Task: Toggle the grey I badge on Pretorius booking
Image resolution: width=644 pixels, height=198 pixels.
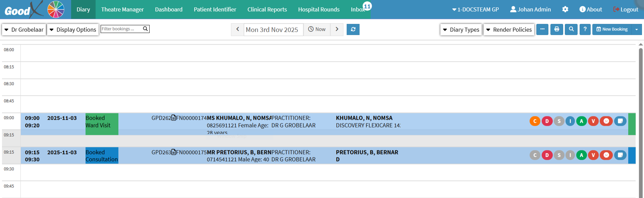Action: tap(570, 155)
